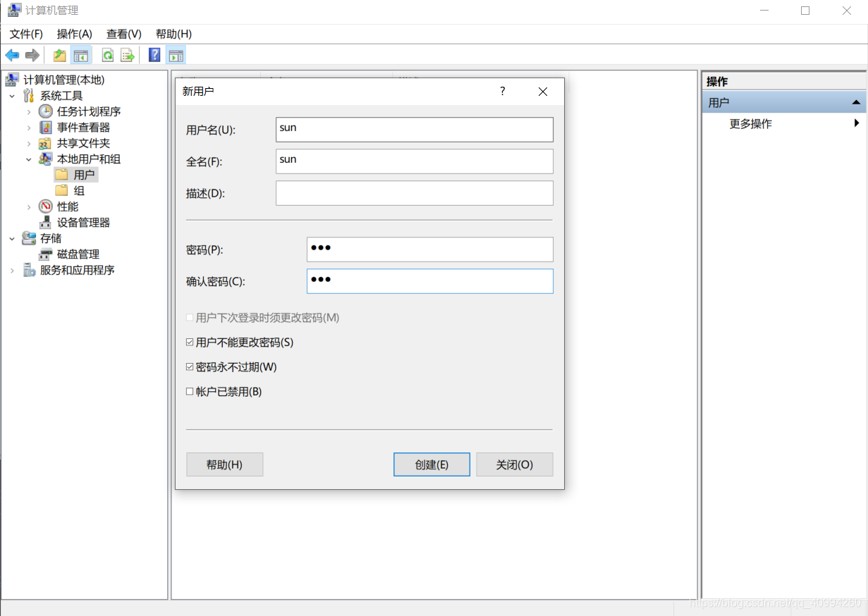This screenshot has height=616, width=868.
Task: Click into the 密码(P) field
Action: (x=430, y=250)
